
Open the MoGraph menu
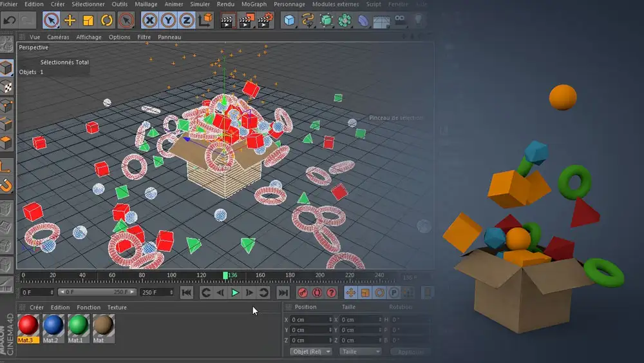click(x=254, y=4)
